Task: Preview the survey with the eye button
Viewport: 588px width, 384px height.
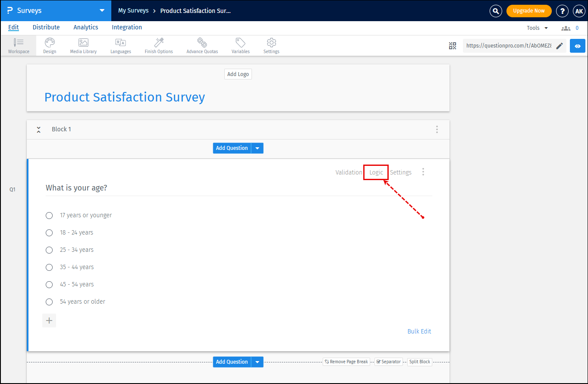Action: tap(577, 45)
